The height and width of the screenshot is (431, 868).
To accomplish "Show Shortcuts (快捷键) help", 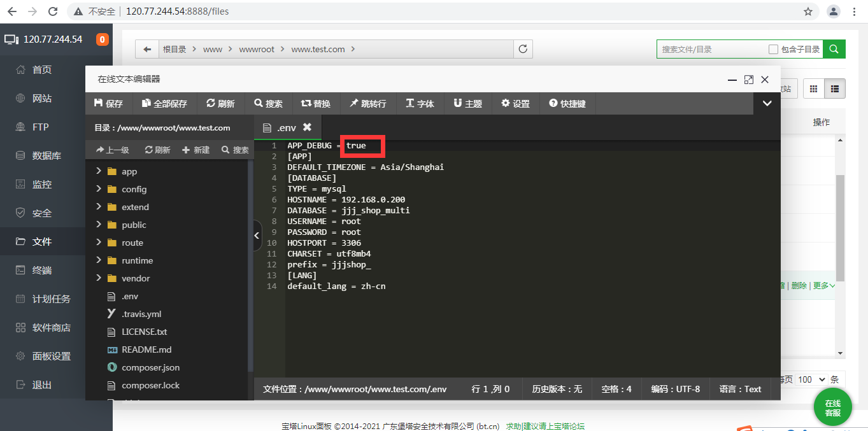I will (567, 103).
